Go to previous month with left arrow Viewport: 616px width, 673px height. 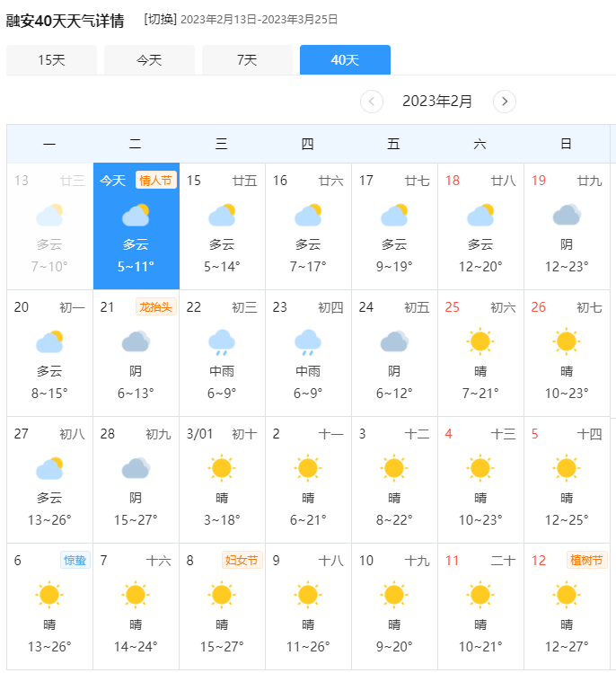pyautogui.click(x=372, y=102)
